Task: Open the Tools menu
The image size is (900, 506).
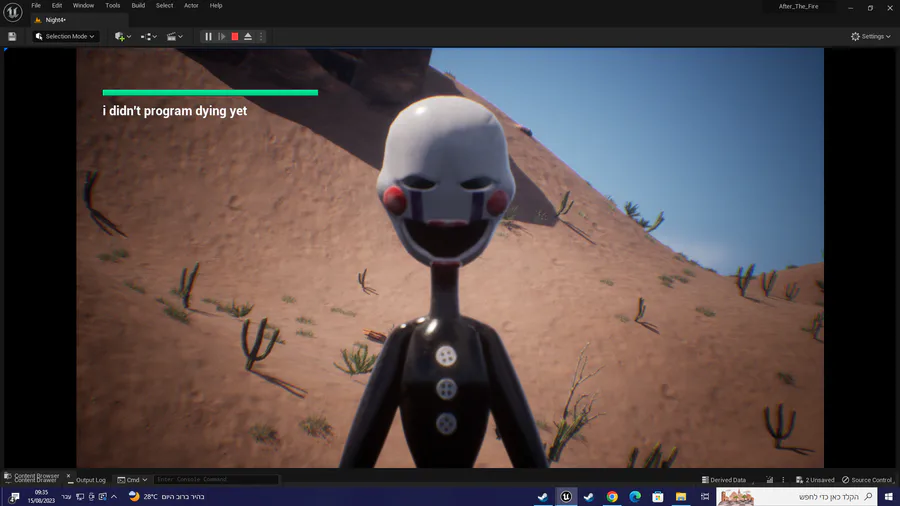Action: [112, 6]
